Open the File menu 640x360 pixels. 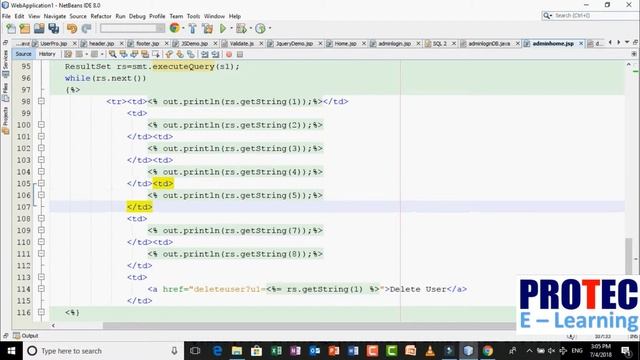[6, 16]
